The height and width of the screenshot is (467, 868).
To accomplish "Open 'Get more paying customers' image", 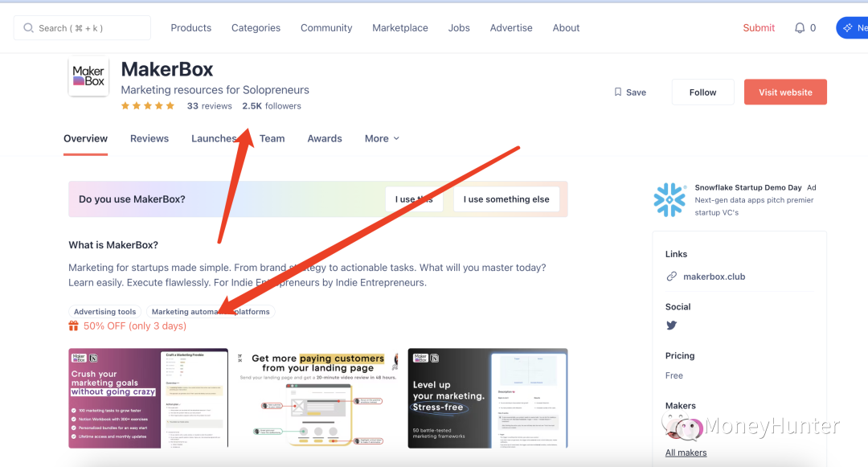I will [x=317, y=398].
